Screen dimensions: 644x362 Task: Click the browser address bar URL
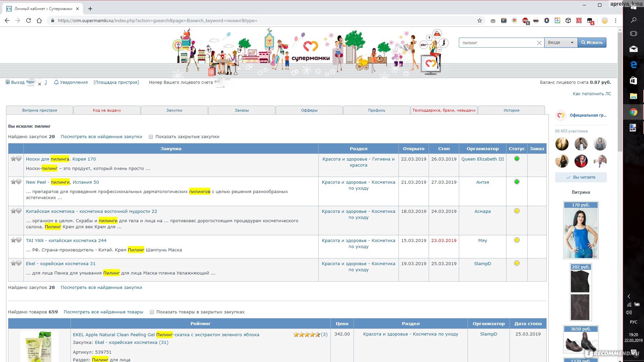tap(158, 21)
